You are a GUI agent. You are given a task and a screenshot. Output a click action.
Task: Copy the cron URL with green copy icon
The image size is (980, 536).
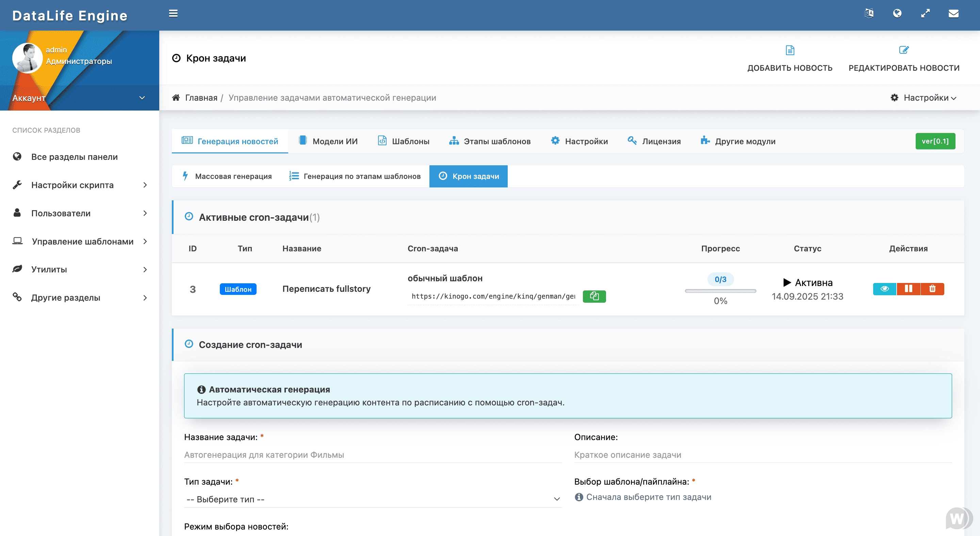point(594,296)
